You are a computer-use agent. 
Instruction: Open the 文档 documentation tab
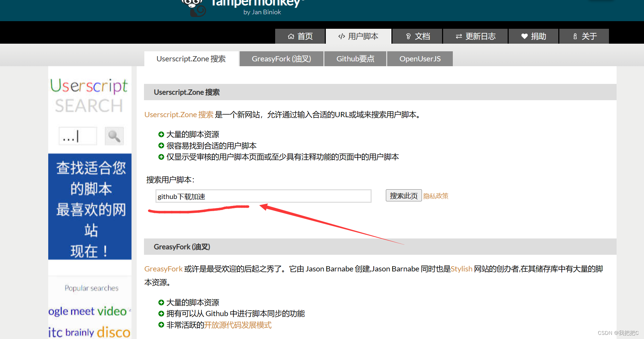tap(417, 36)
